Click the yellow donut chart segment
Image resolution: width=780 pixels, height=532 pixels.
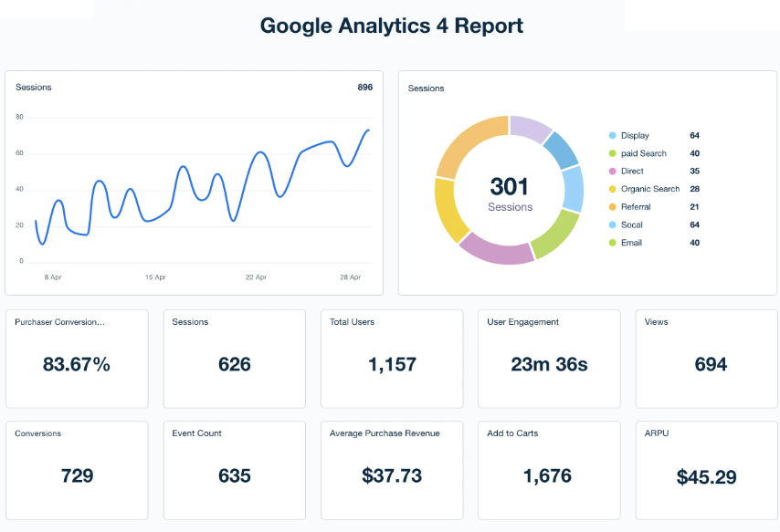448,210
